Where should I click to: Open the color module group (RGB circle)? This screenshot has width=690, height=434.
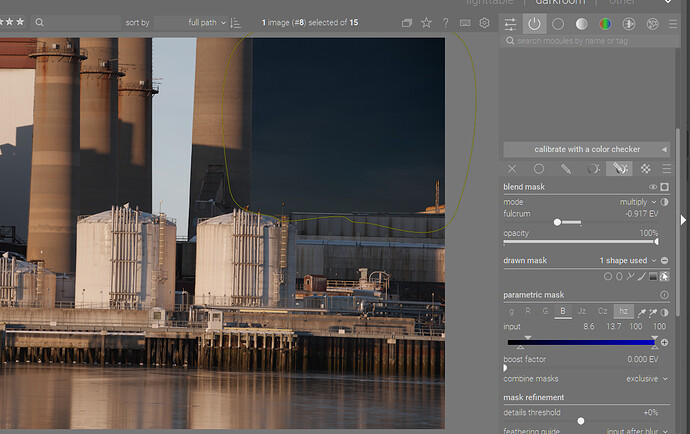(605, 23)
